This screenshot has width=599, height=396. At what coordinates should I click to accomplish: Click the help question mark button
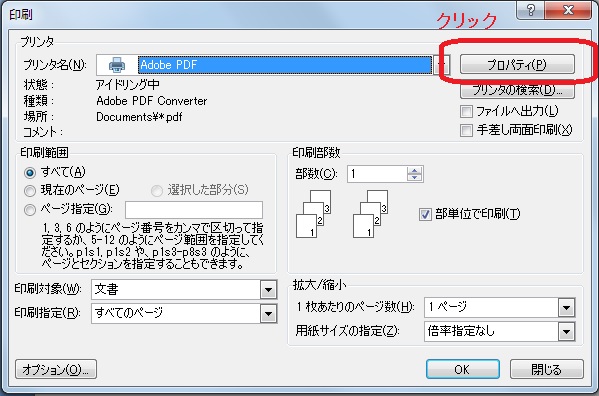(x=530, y=10)
